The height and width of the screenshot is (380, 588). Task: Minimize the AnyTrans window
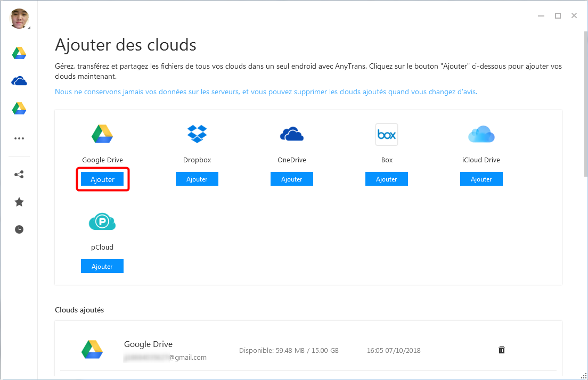click(541, 16)
